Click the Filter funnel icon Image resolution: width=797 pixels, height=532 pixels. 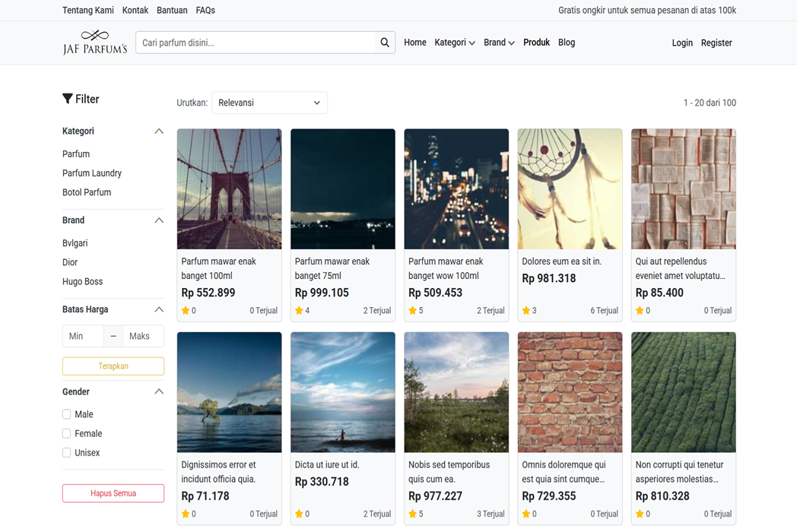68,99
